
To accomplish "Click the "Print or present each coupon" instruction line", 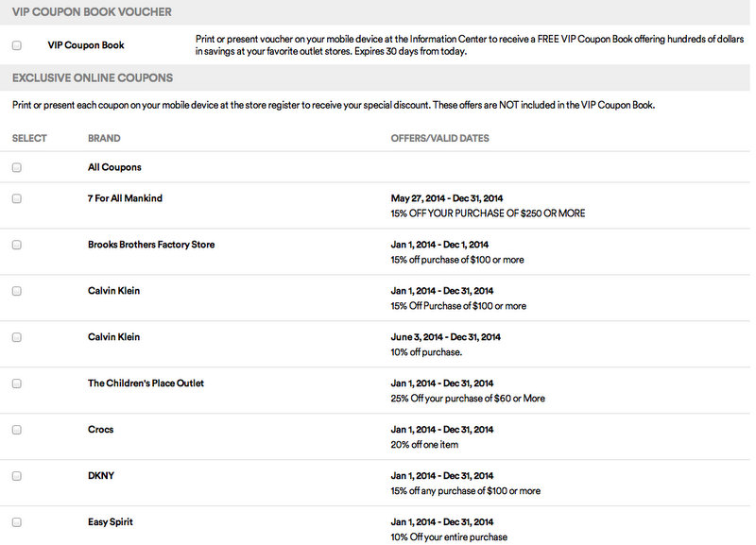I will pyautogui.click(x=334, y=105).
